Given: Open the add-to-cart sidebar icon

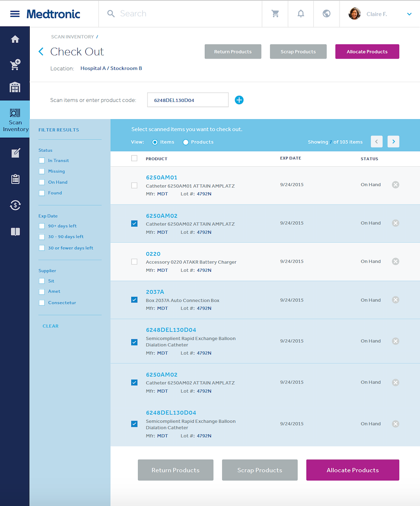Looking at the screenshot, I should point(15,64).
